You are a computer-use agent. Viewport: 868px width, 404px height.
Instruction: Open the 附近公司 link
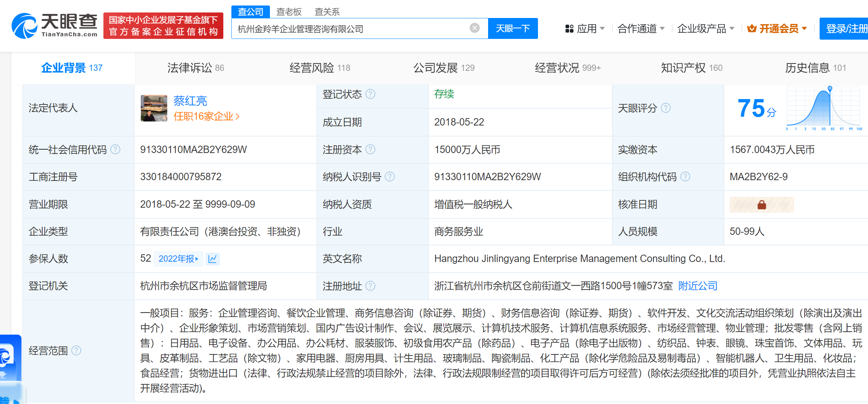click(697, 286)
